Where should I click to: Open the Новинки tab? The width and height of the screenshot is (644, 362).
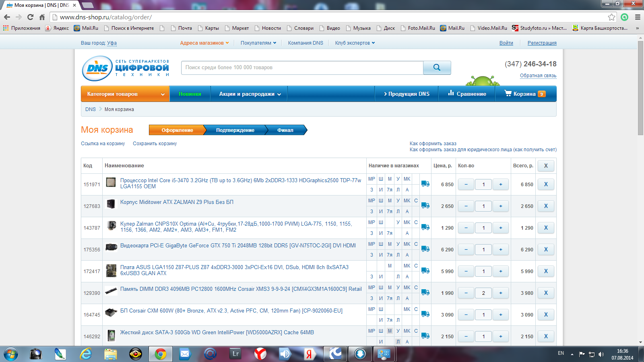pyautogui.click(x=190, y=94)
